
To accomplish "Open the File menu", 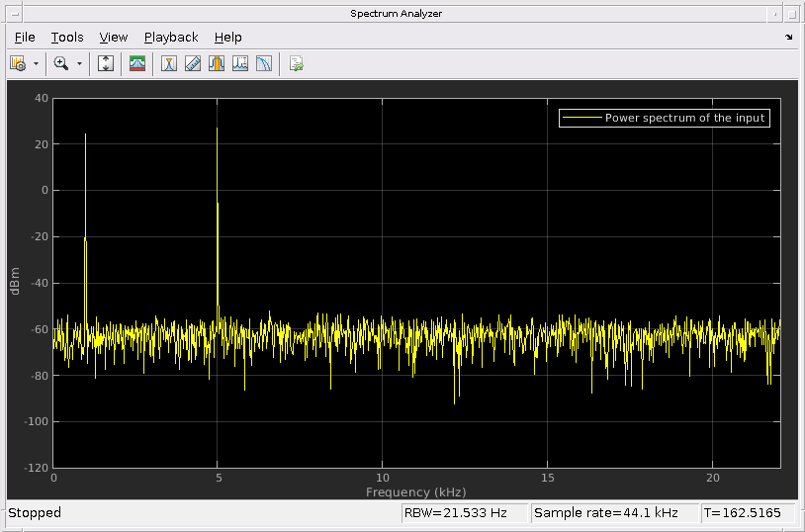I will click(x=25, y=37).
